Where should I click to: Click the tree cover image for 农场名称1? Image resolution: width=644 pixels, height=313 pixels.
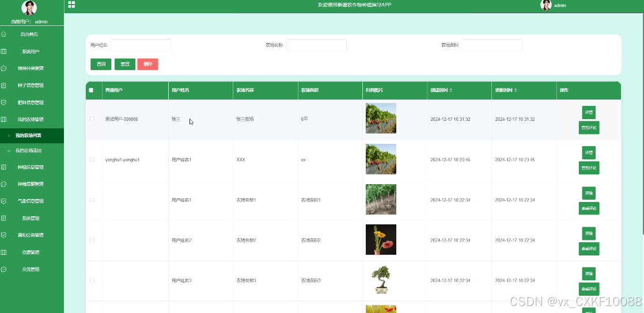tap(381, 199)
